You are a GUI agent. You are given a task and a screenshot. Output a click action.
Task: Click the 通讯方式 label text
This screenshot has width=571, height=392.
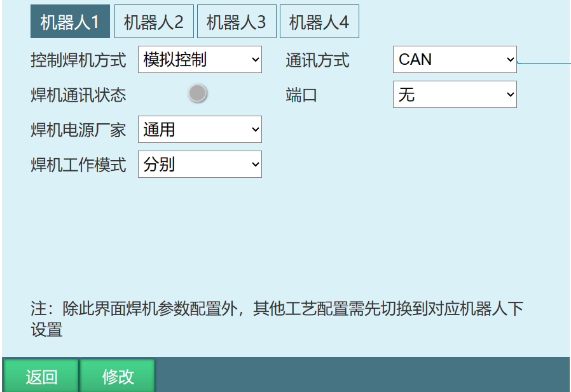[x=317, y=60]
